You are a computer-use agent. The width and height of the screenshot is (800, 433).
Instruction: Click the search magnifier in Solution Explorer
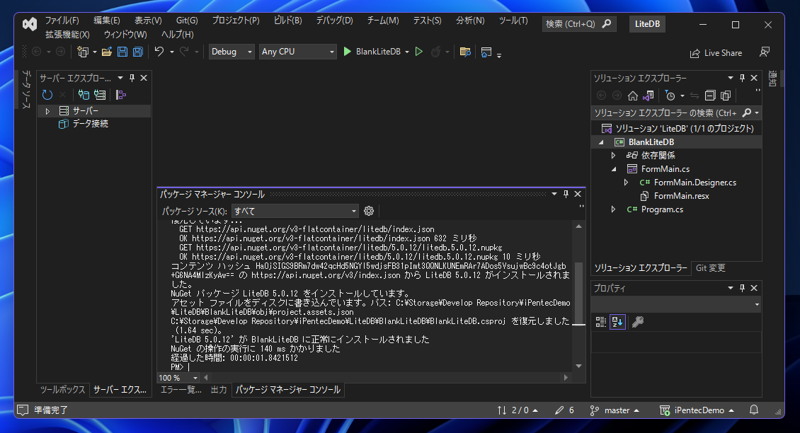(747, 113)
